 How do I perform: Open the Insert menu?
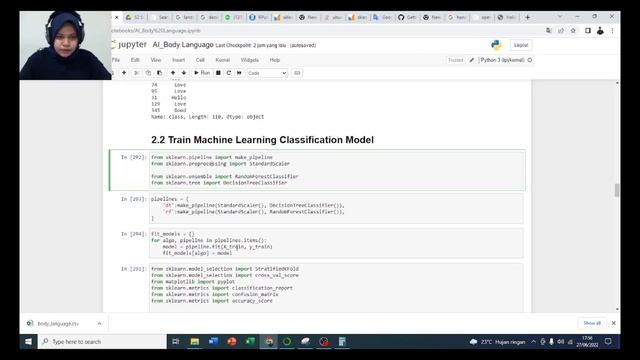point(178,60)
